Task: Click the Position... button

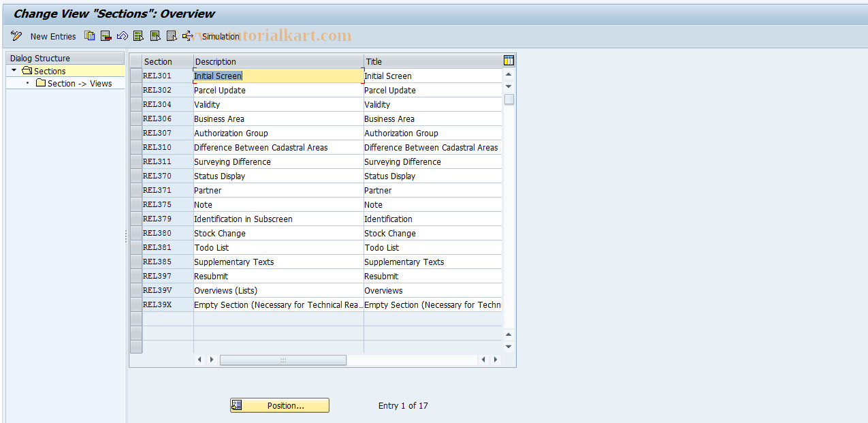Action: [280, 405]
